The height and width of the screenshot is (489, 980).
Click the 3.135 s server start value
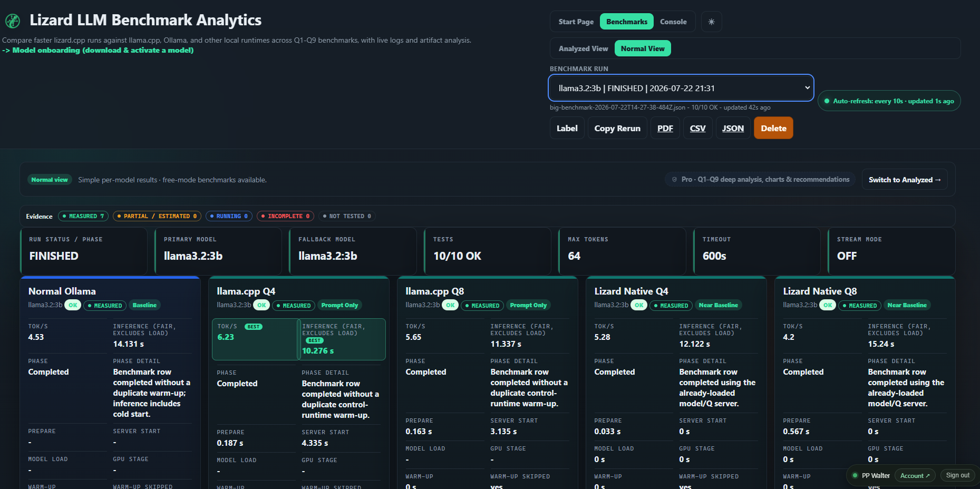point(504,432)
